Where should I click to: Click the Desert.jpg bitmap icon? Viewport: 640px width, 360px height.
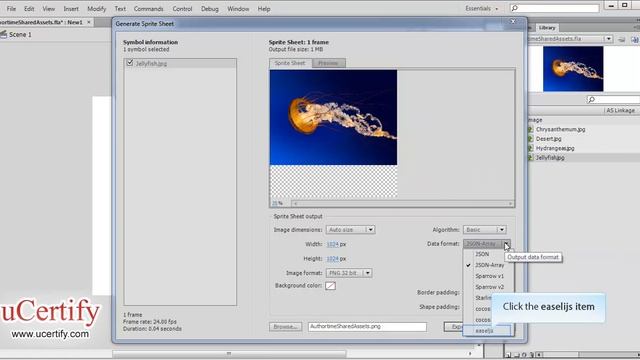[530, 139]
